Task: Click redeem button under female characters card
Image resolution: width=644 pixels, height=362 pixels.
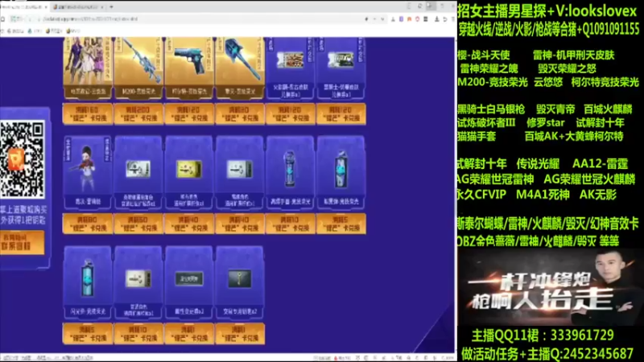Action: coord(88,113)
